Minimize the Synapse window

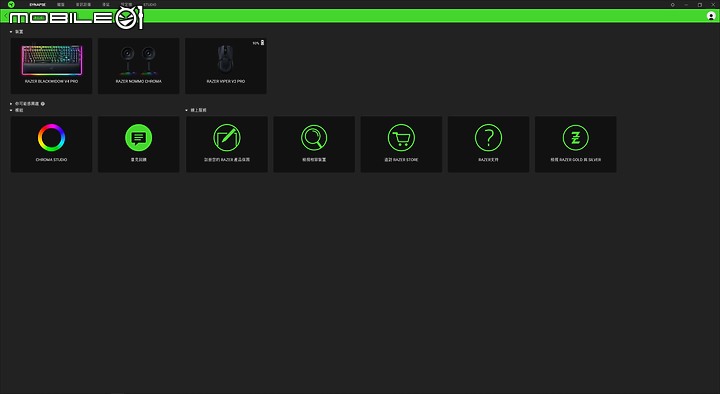click(686, 5)
